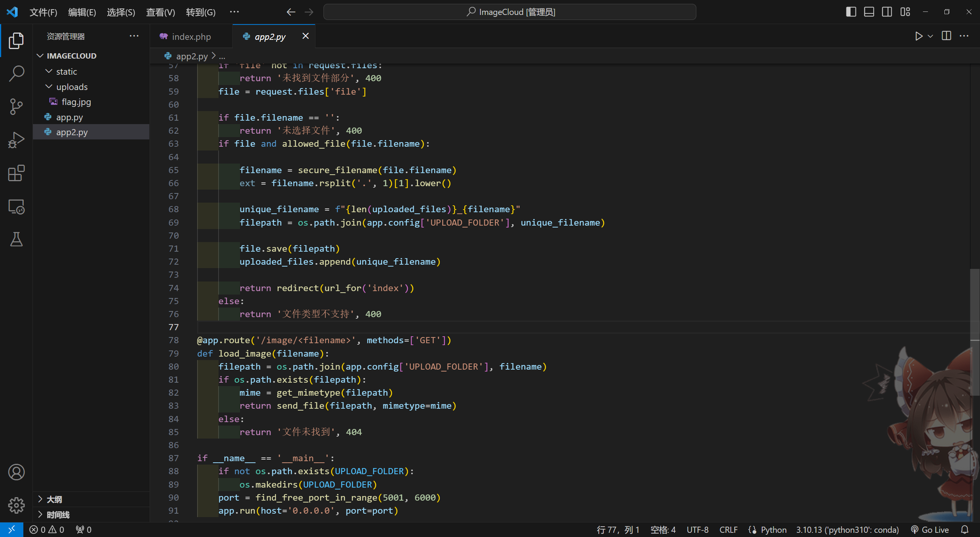Click the cursor position 行 77, 列 1

coord(618,530)
